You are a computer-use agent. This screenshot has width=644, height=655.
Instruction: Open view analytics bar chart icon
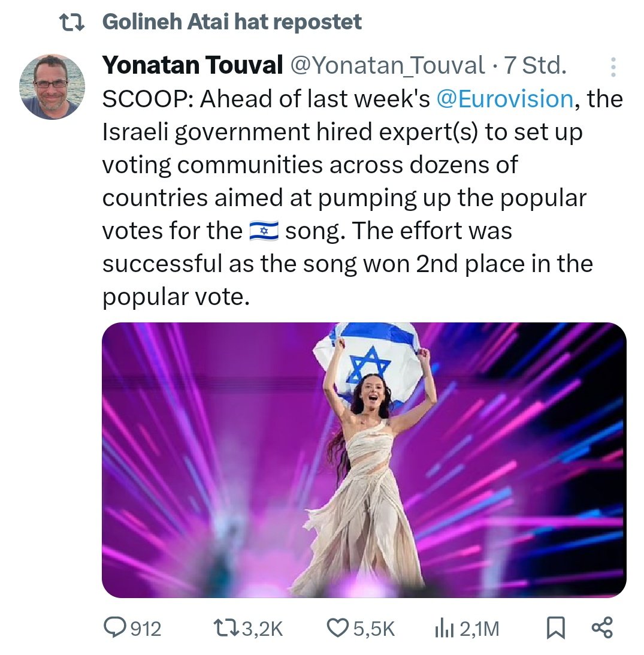click(442, 628)
